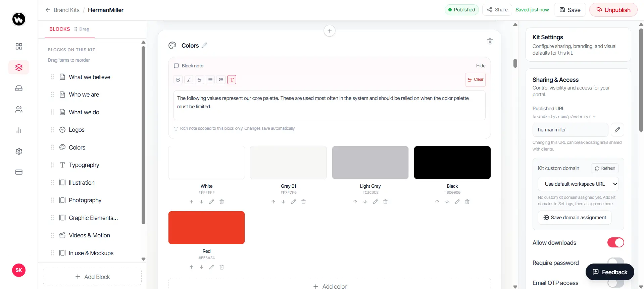This screenshot has height=289, width=644.
Task: Go back with the Brand Kits arrow
Action: pos(48,10)
